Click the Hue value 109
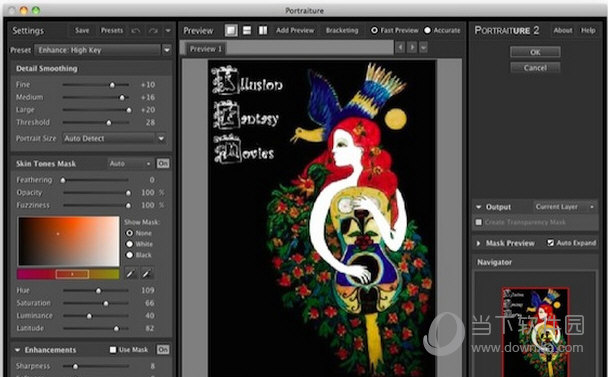 [x=148, y=291]
